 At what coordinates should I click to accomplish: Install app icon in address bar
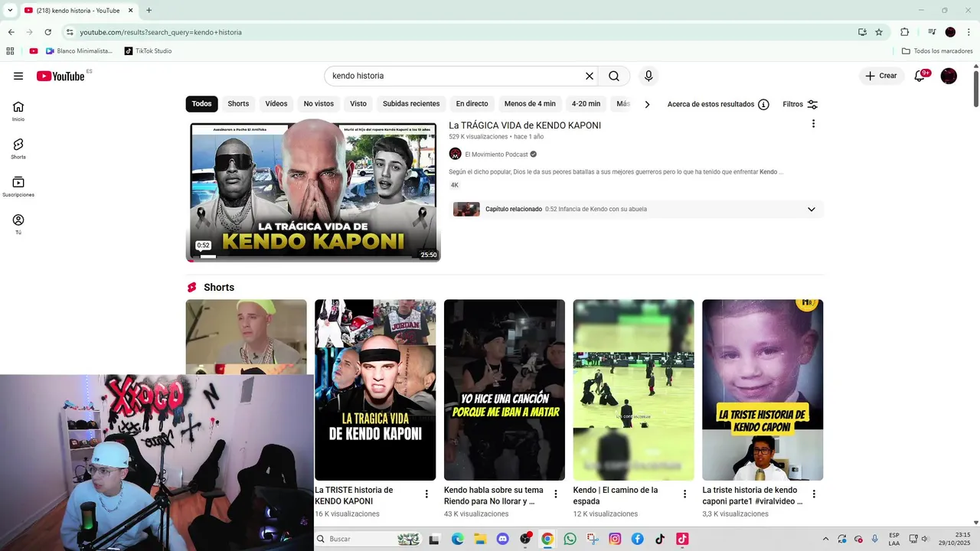pyautogui.click(x=862, y=32)
